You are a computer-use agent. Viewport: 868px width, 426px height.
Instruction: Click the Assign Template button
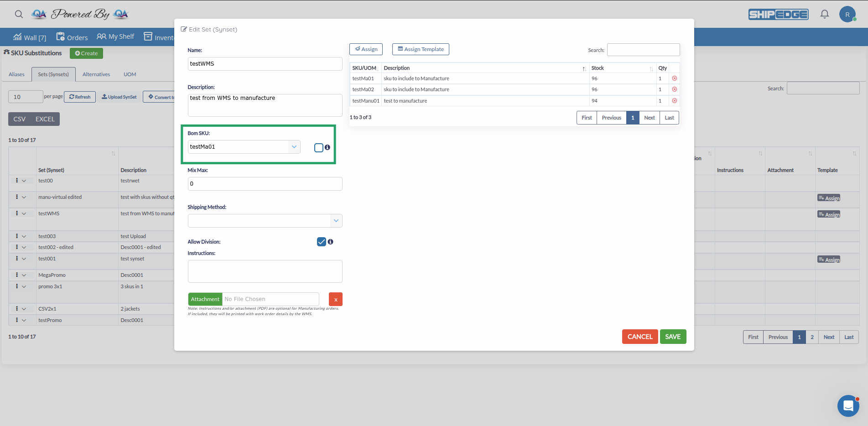tap(421, 49)
